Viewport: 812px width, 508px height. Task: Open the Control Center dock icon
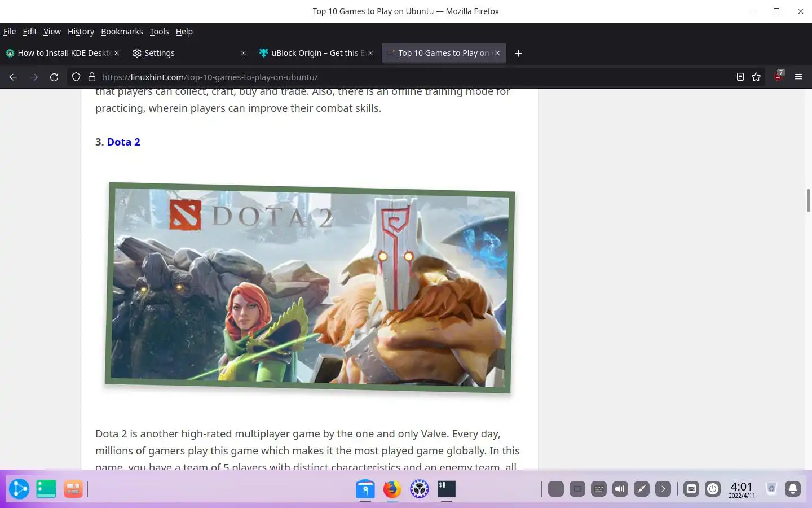click(420, 489)
